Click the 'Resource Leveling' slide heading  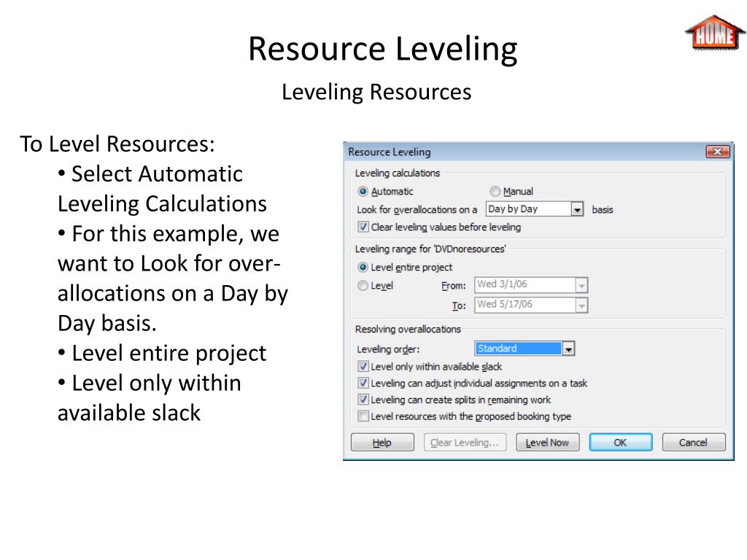tap(382, 49)
